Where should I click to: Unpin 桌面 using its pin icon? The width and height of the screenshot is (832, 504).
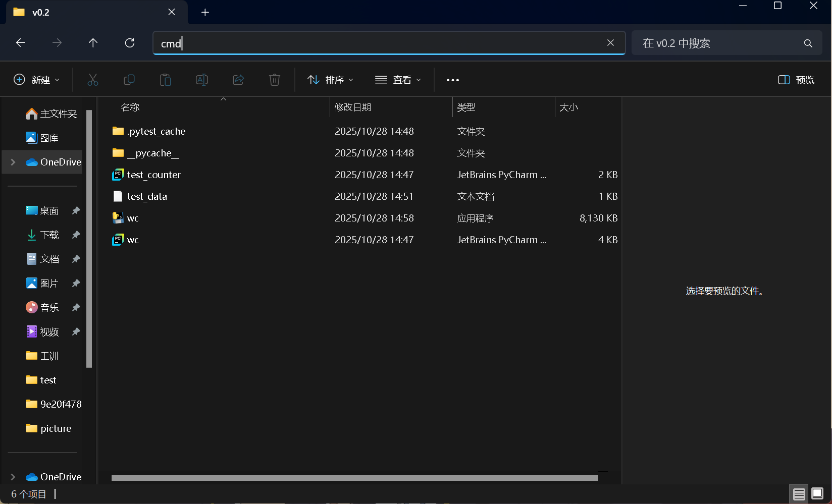click(x=76, y=210)
